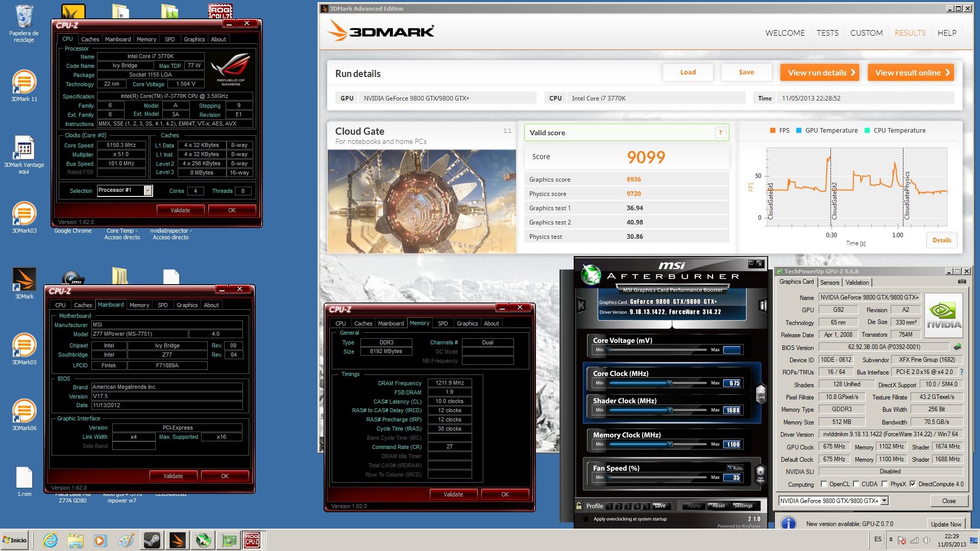Click the GPU-Z screenshot camera icon
Viewport: 980px width, 551px height.
pyautogui.click(x=962, y=282)
